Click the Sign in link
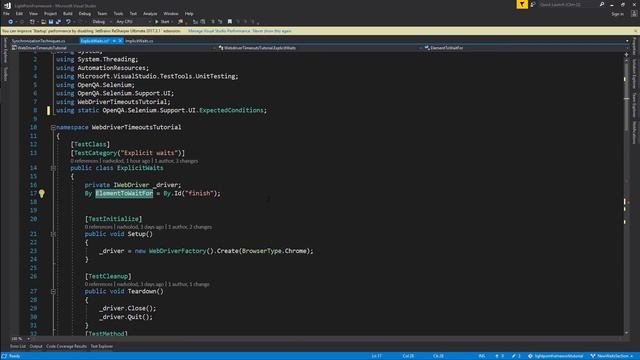The image size is (640, 360). [x=618, y=14]
